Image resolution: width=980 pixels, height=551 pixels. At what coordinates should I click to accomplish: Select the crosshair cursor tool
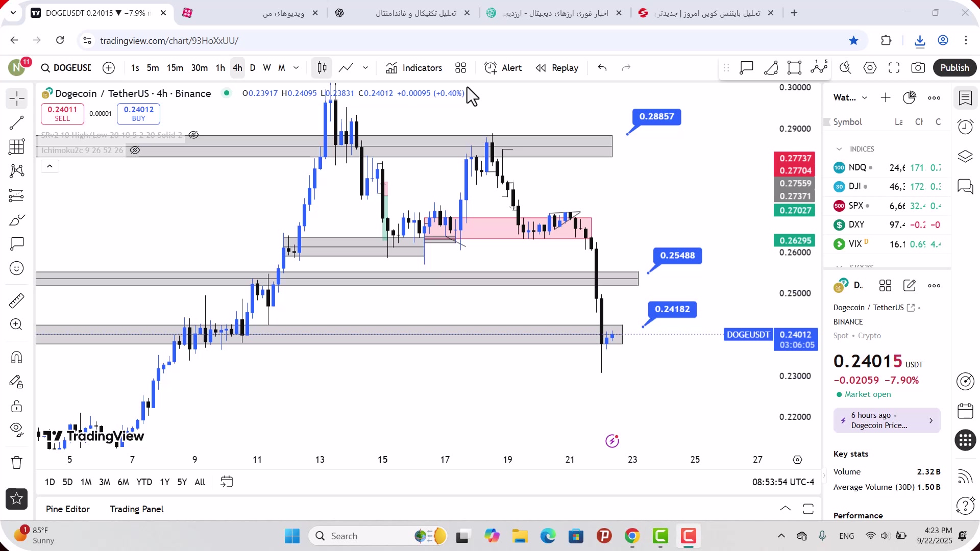tap(16, 98)
